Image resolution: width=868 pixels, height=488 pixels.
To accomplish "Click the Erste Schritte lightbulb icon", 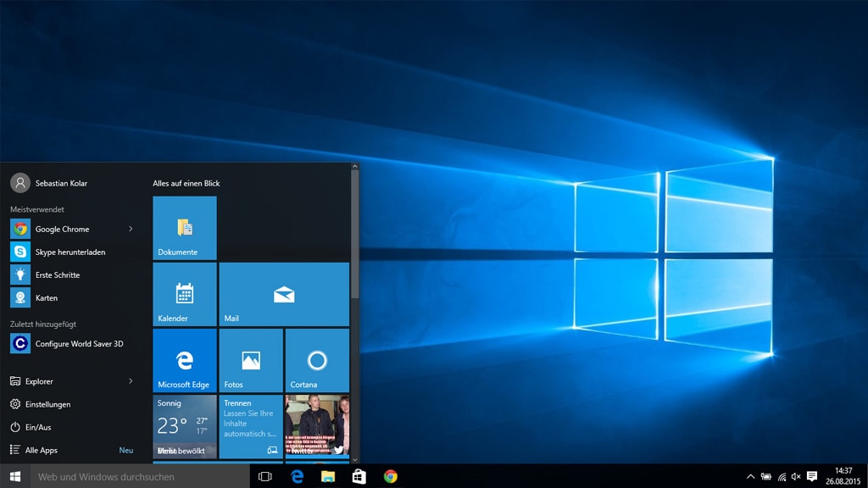I will pyautogui.click(x=20, y=275).
